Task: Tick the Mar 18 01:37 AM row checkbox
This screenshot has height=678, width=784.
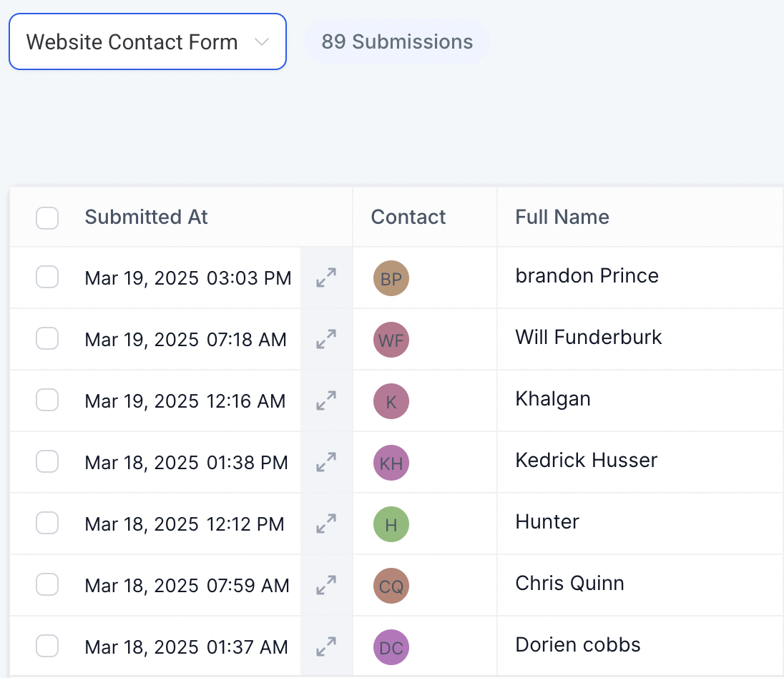Action: pos(47,647)
